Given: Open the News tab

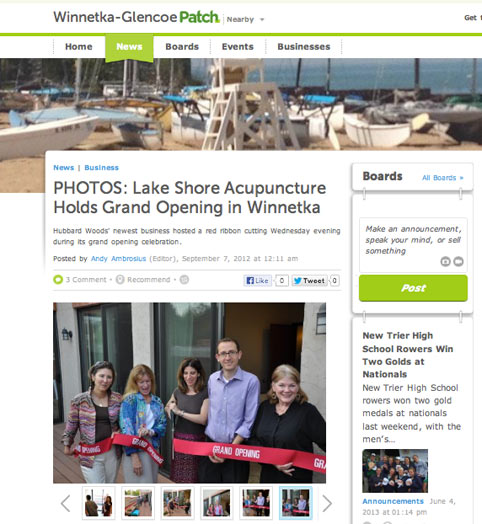Looking at the screenshot, I should (129, 46).
